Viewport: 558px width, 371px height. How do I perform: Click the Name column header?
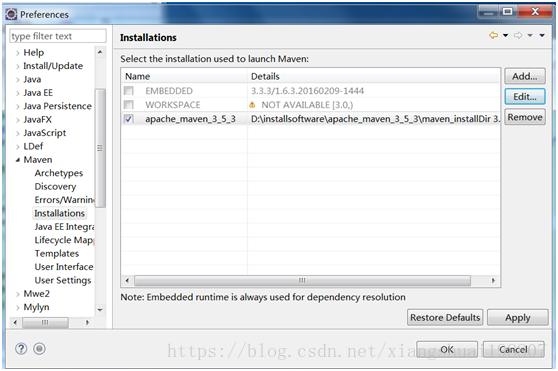[x=184, y=76]
